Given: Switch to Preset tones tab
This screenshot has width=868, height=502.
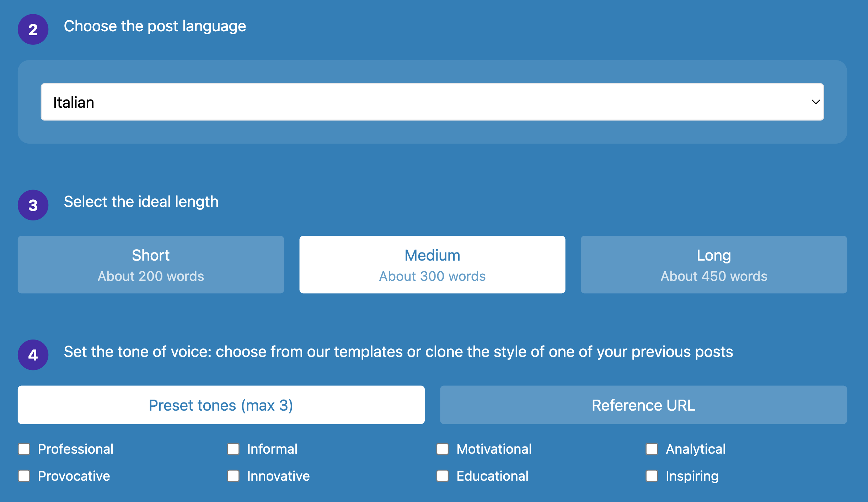Looking at the screenshot, I should (x=221, y=405).
